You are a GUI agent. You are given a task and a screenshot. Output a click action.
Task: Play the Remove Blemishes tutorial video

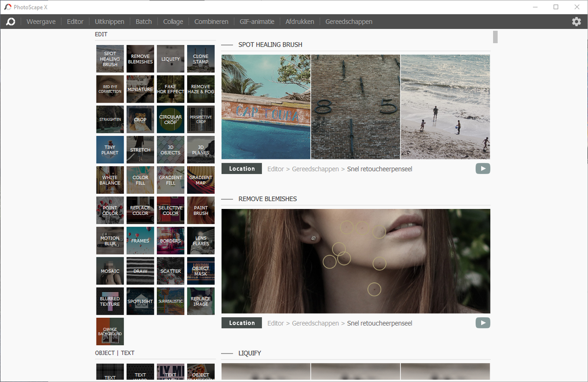(x=483, y=323)
